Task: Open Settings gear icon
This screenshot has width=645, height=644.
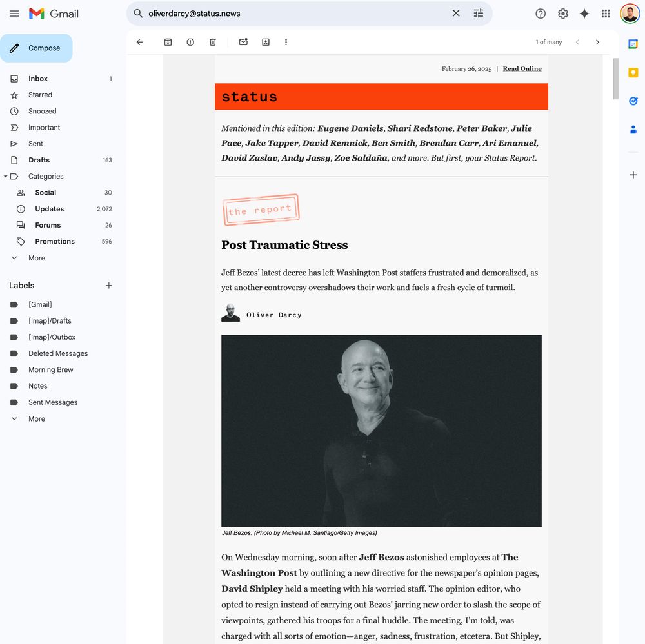Action: [x=562, y=14]
